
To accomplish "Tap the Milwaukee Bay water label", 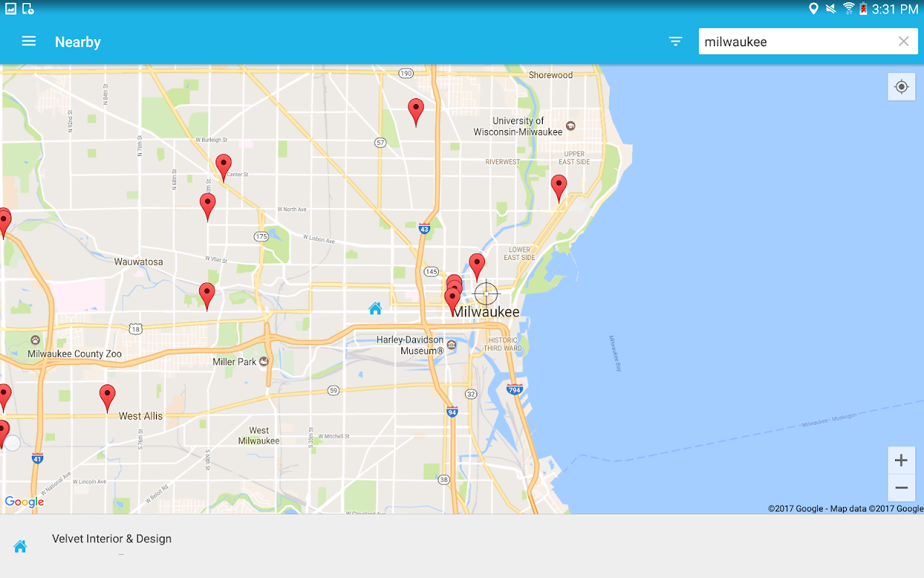I will 615,353.
